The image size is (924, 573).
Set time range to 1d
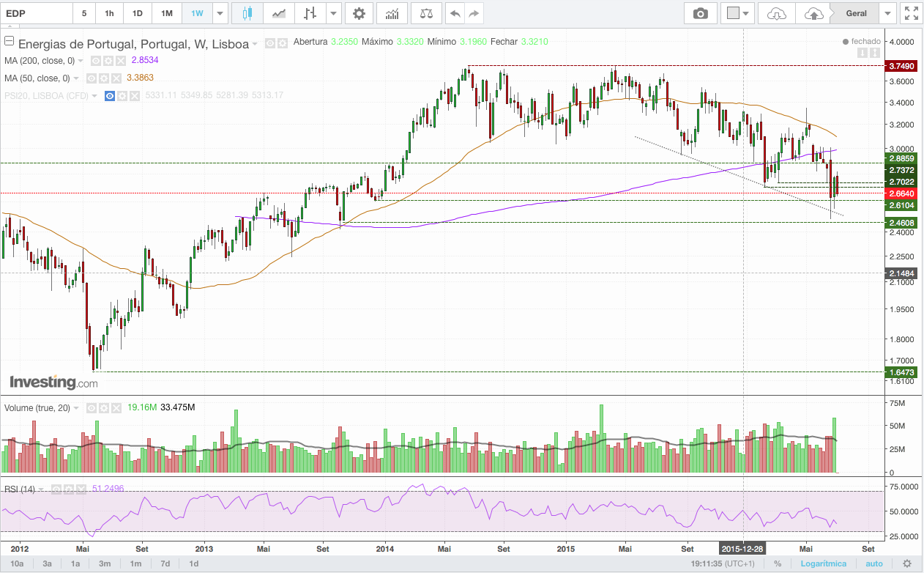pyautogui.click(x=194, y=563)
